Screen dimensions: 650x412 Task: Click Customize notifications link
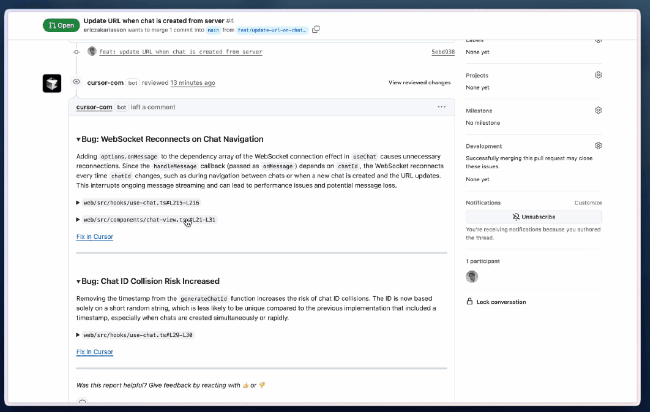(587, 202)
